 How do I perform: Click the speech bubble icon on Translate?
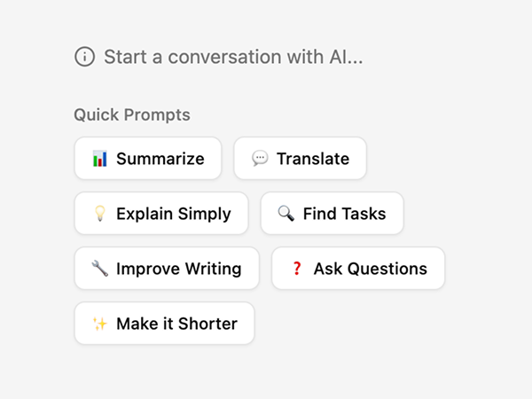pyautogui.click(x=260, y=159)
